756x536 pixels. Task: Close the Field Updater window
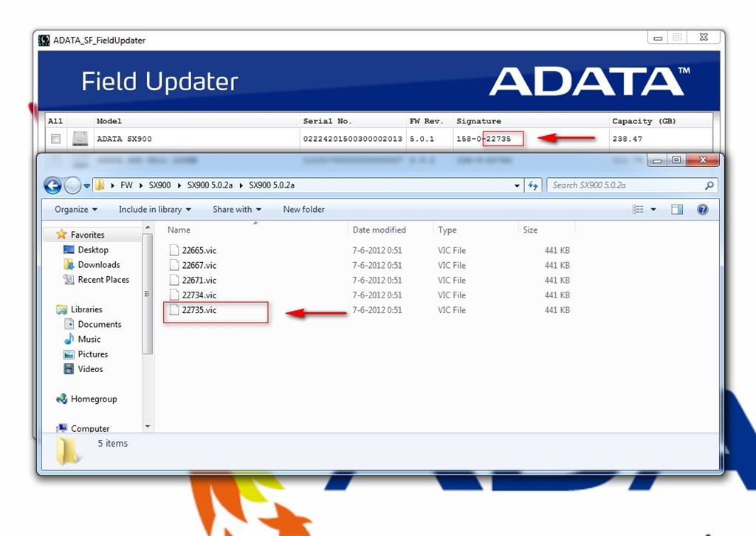tap(704, 38)
